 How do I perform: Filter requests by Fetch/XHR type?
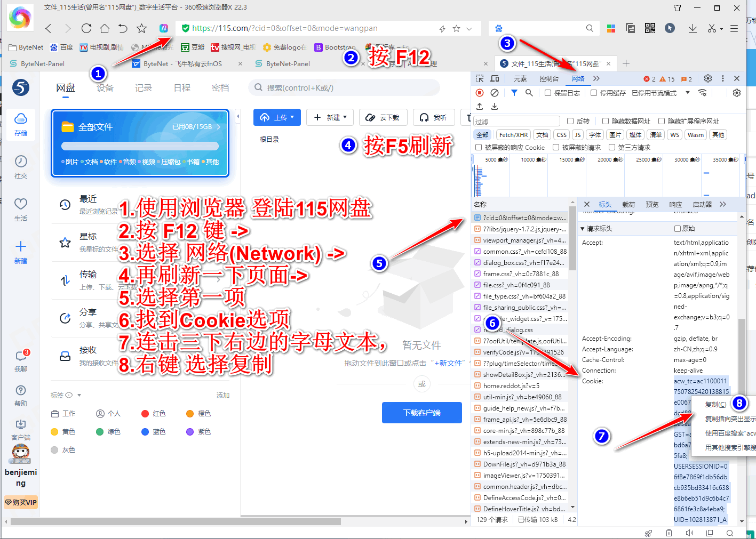(513, 135)
